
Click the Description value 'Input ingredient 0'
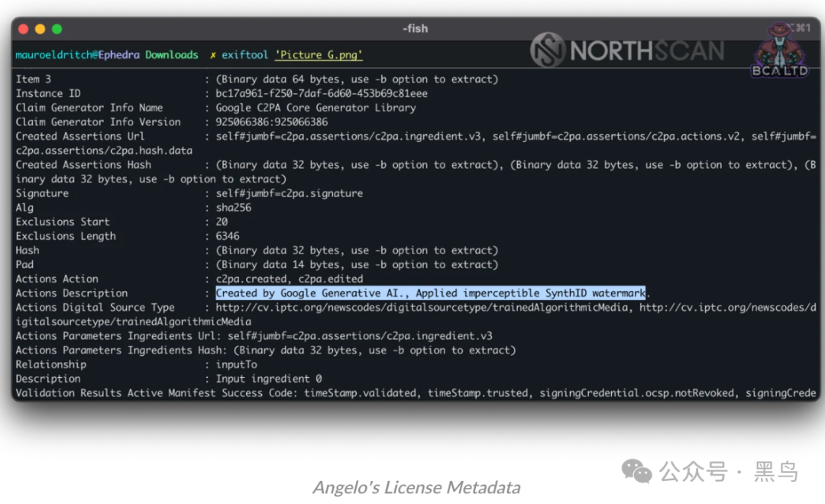tap(268, 379)
